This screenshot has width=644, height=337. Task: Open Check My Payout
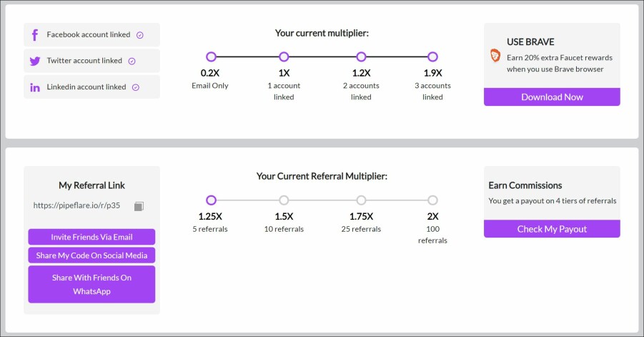[x=552, y=229]
